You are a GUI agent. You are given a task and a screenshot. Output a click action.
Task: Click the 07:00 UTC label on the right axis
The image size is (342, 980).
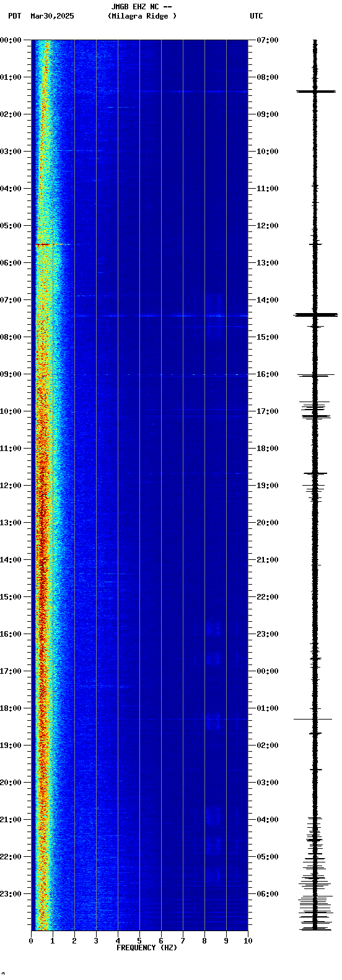(x=268, y=40)
